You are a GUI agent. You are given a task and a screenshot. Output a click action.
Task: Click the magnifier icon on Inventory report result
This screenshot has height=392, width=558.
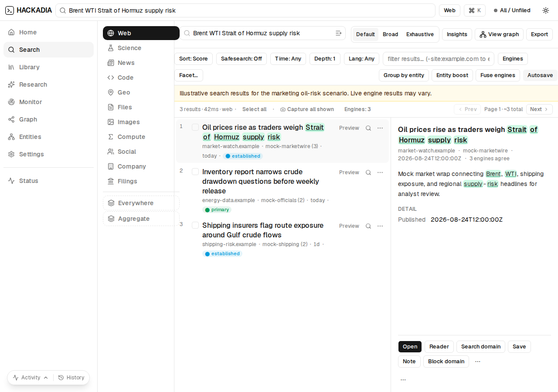[x=368, y=172]
